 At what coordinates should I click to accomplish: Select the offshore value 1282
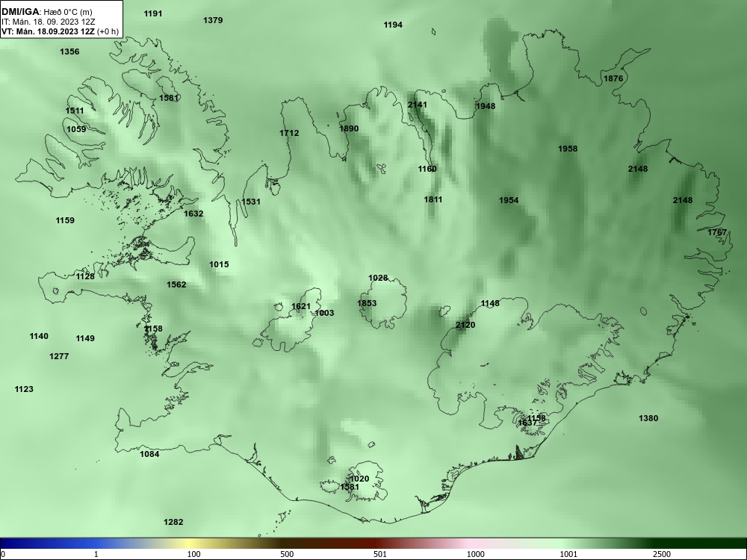(x=173, y=523)
